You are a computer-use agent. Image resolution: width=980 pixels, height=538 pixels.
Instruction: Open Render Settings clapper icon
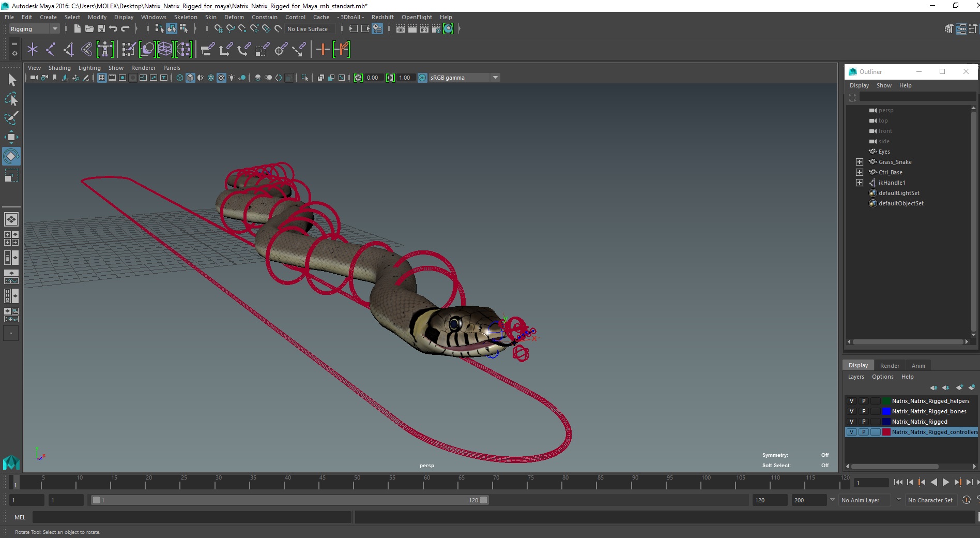point(436,29)
